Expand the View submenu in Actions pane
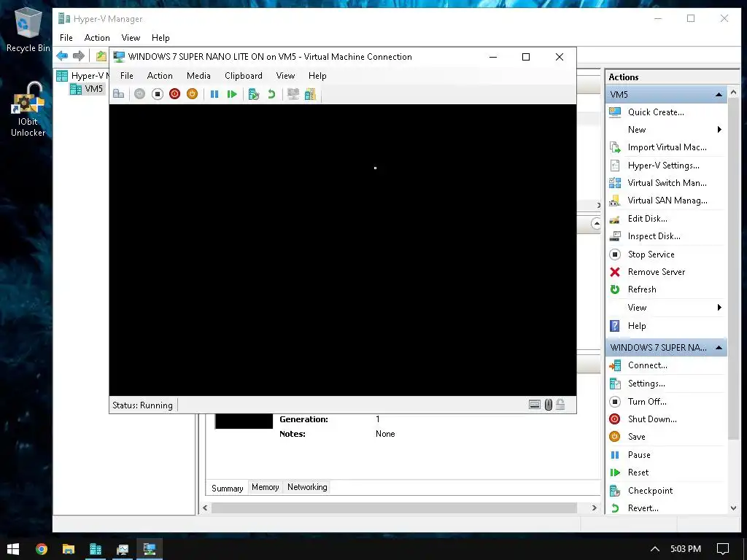 tap(719, 308)
